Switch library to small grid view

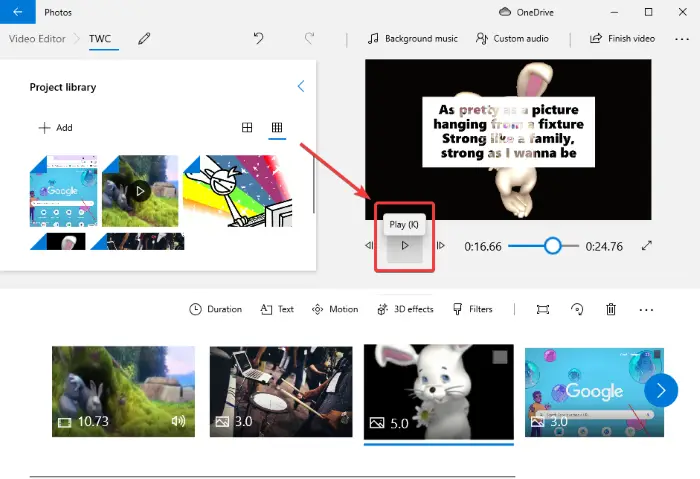[277, 128]
